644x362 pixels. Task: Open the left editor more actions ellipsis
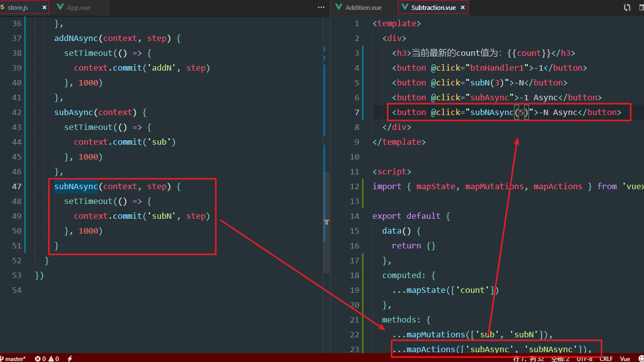click(x=321, y=7)
